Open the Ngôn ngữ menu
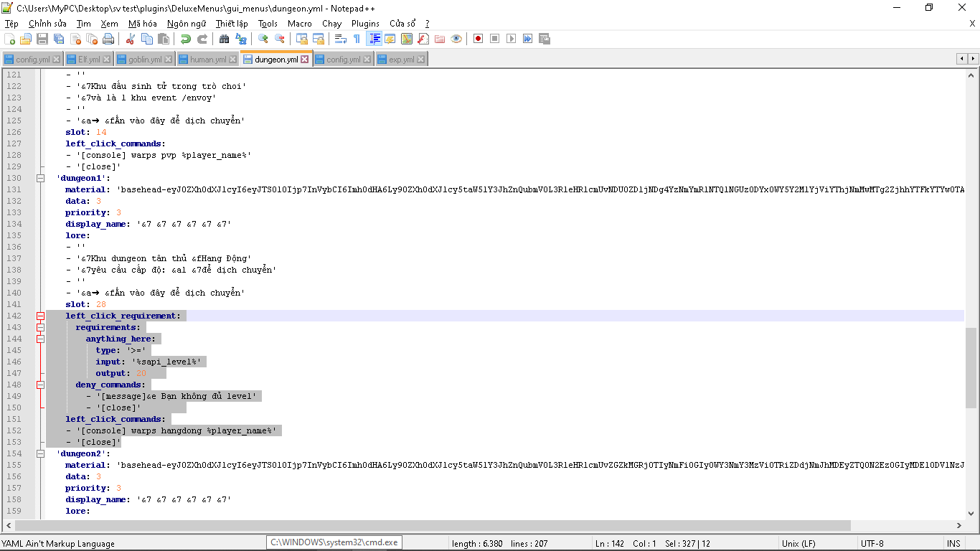The image size is (980, 551). (186, 24)
